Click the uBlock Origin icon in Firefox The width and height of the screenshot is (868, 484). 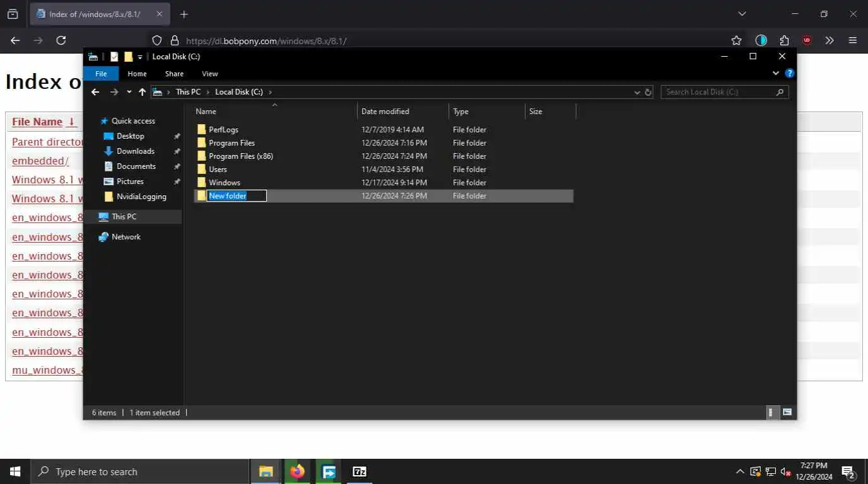point(807,40)
